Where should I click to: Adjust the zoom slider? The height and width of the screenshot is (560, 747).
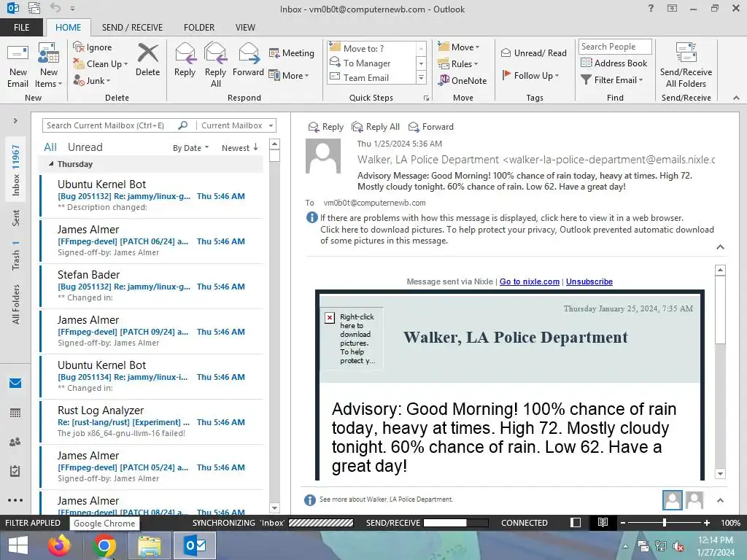pyautogui.click(x=664, y=522)
